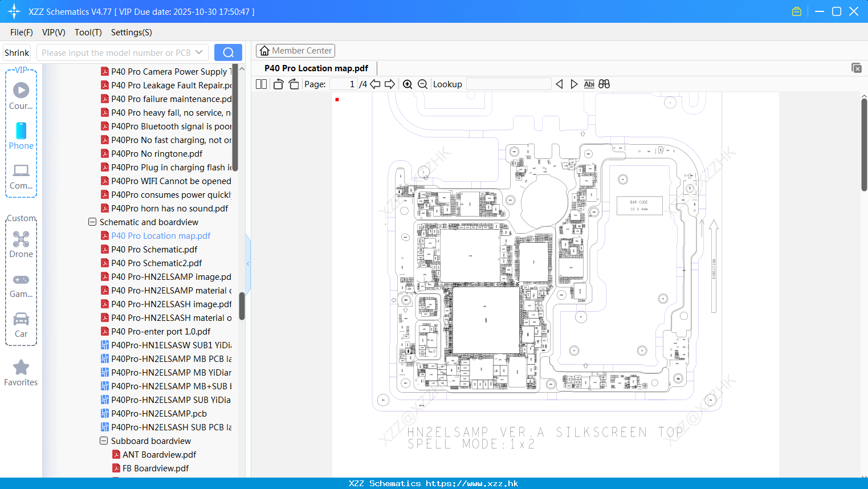Open the www.xzz.hk link in status bar

pos(472,483)
